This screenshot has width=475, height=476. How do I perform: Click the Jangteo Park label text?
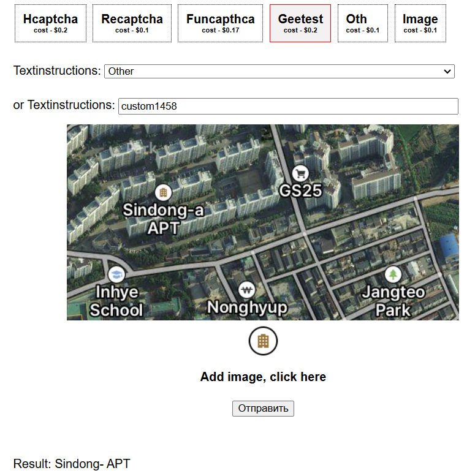(393, 301)
